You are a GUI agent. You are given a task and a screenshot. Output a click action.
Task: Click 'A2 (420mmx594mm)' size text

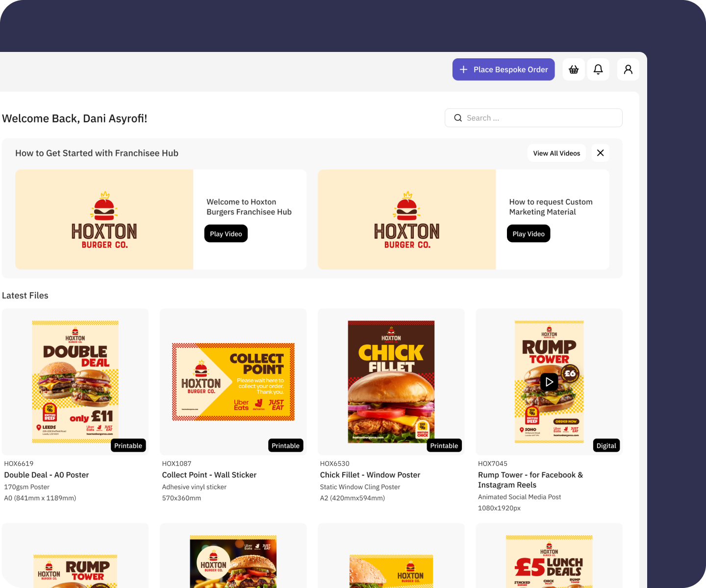coord(353,498)
